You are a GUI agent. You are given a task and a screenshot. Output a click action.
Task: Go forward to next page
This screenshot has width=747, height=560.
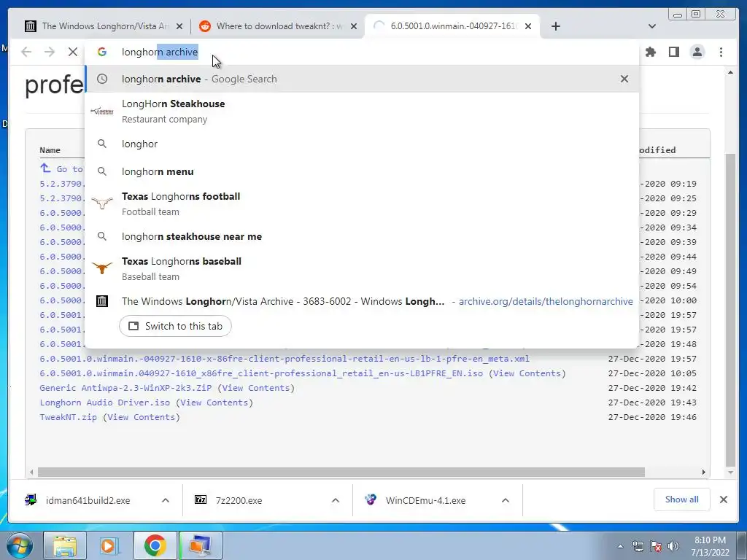pos(50,52)
